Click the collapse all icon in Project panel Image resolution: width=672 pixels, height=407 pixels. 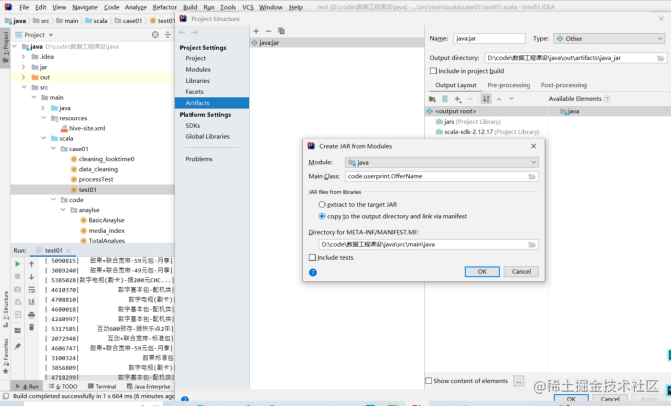(168, 35)
